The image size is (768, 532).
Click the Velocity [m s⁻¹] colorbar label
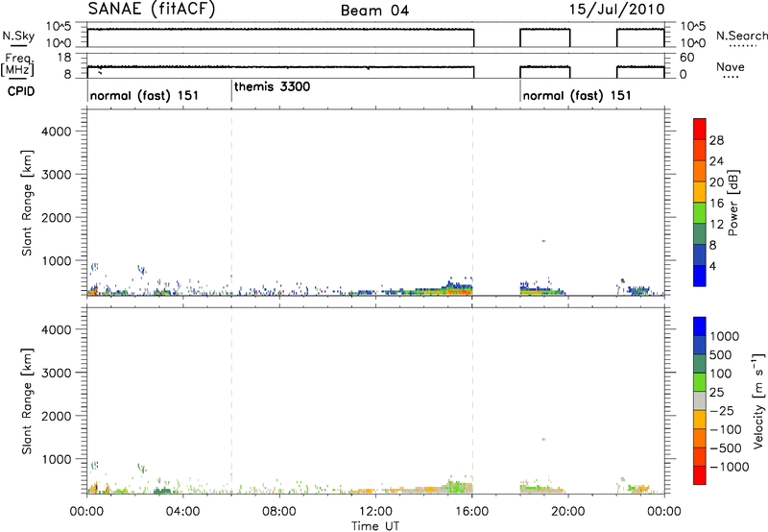tap(758, 400)
